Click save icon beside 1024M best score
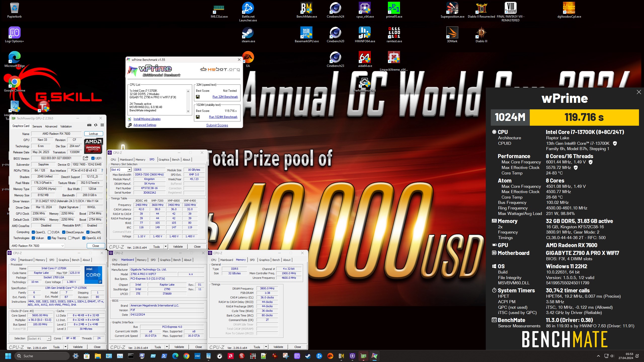 (198, 117)
